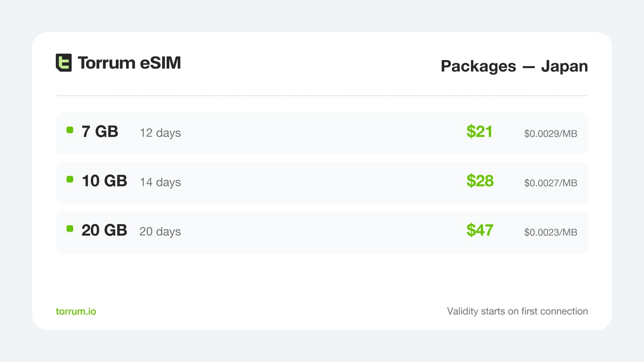644x362 pixels.
Task: Click the $28 price
Action: point(480,181)
